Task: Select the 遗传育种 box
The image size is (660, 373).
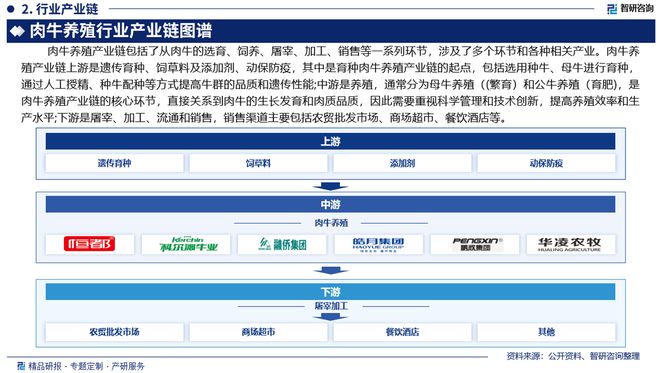Action: [114, 163]
